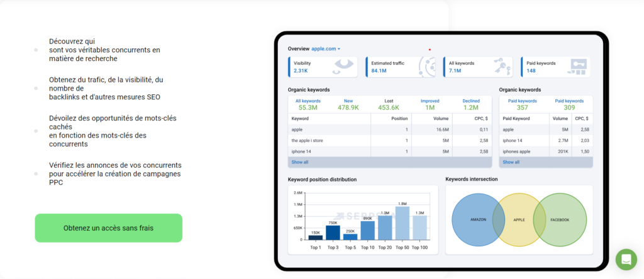The image size is (644, 279).
Task: Click organic table Volume column header
Action: tap(431, 119)
